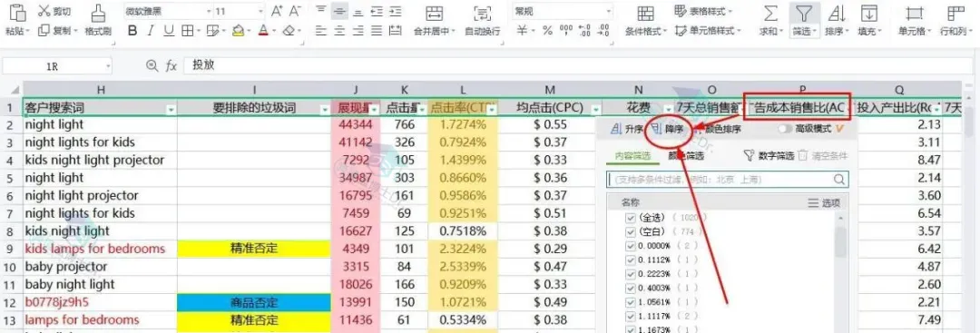Switch to the 颜色筛选 tab

coord(686,155)
